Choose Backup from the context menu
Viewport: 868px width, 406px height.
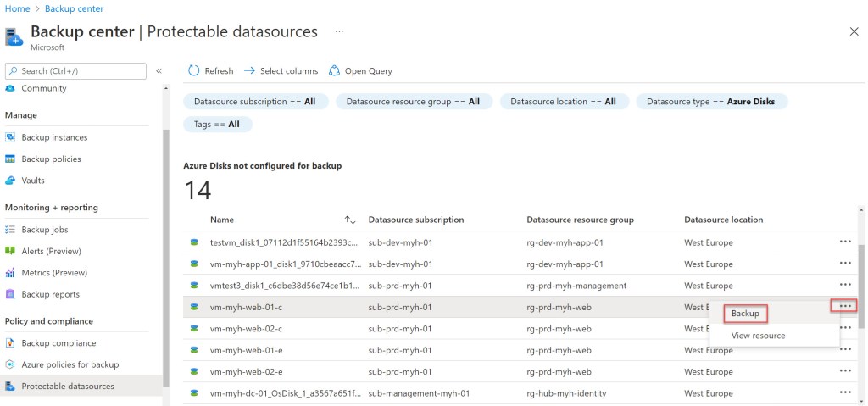click(746, 314)
